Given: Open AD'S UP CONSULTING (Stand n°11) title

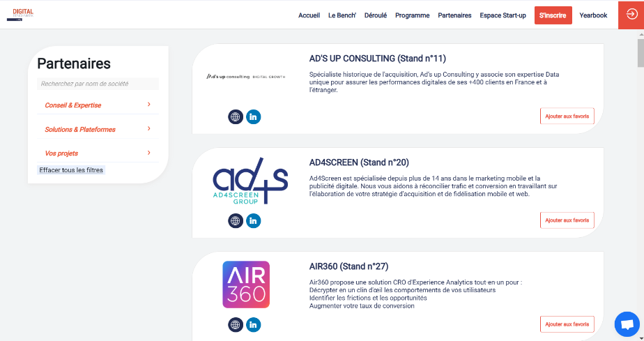Looking at the screenshot, I should click(x=378, y=59).
